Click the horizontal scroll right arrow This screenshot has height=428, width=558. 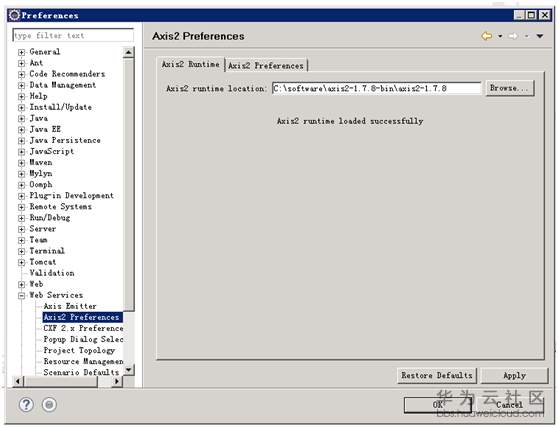[116, 381]
